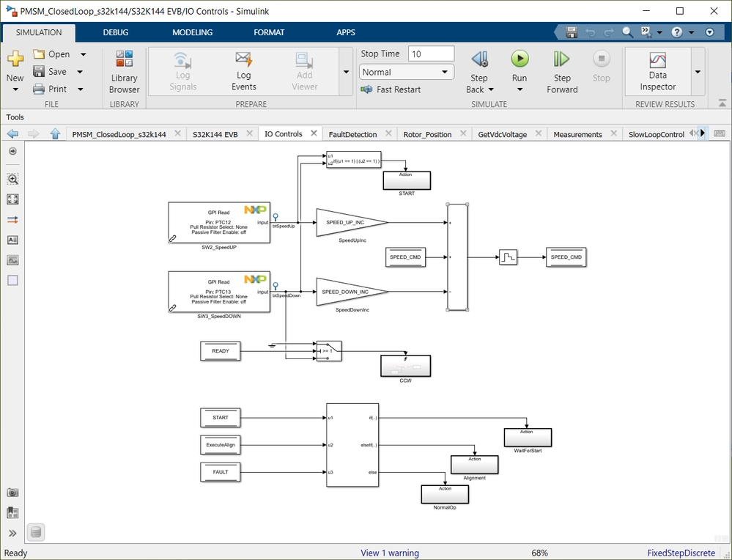Collapse the toolstrip ribbon

tap(722, 103)
